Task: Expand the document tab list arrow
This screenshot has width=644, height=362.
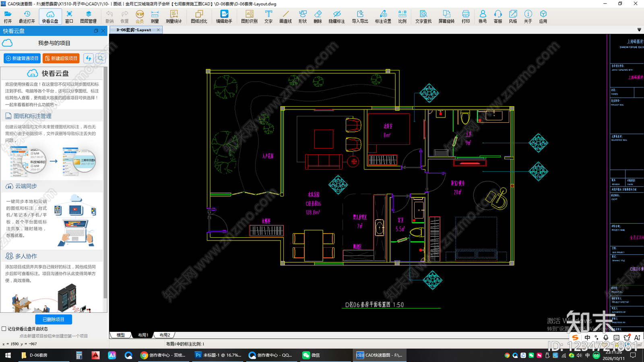Action: point(639,30)
